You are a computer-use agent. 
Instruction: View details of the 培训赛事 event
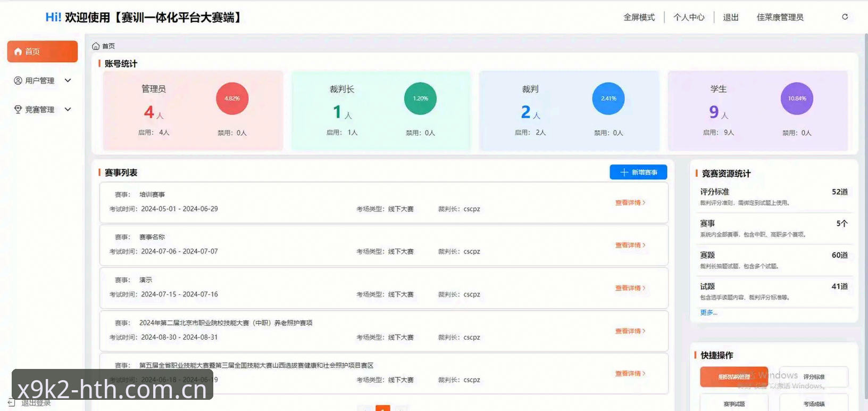[x=630, y=203]
